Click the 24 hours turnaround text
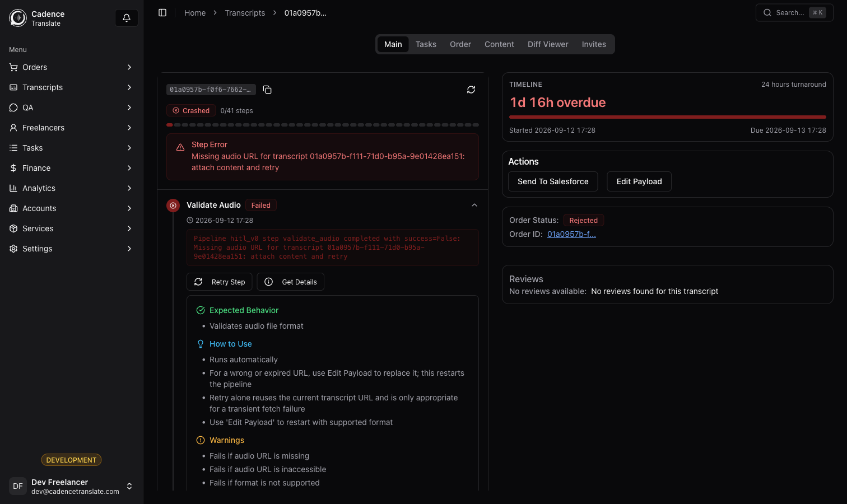The height and width of the screenshot is (504, 847). [x=793, y=85]
